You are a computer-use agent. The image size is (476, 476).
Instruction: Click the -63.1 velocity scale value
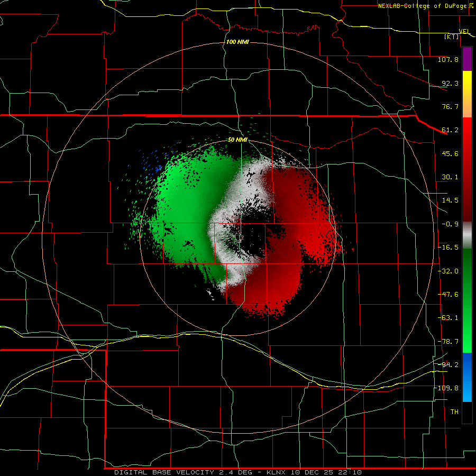[448, 318]
